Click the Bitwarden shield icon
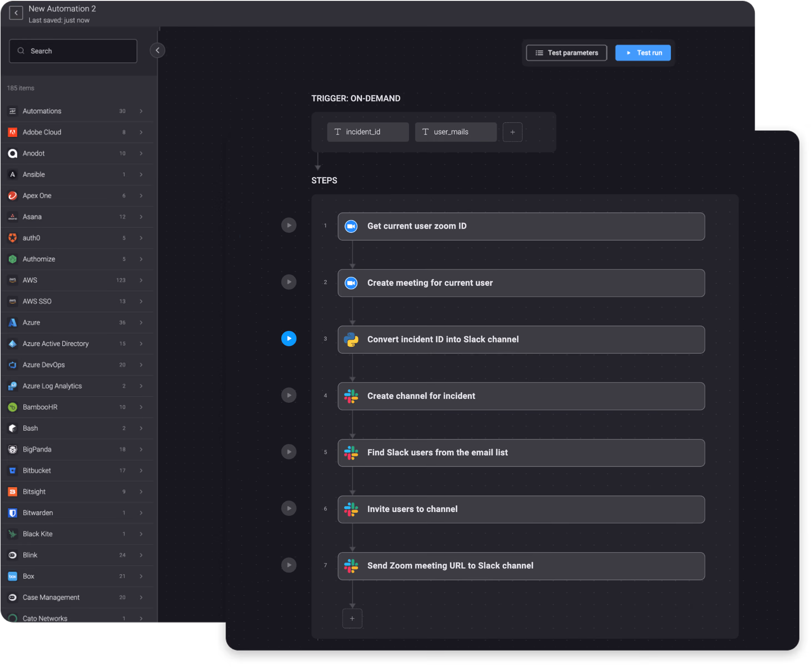 (x=13, y=513)
